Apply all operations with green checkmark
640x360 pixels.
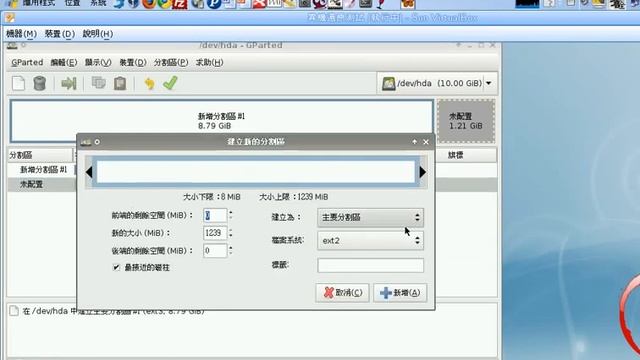170,83
